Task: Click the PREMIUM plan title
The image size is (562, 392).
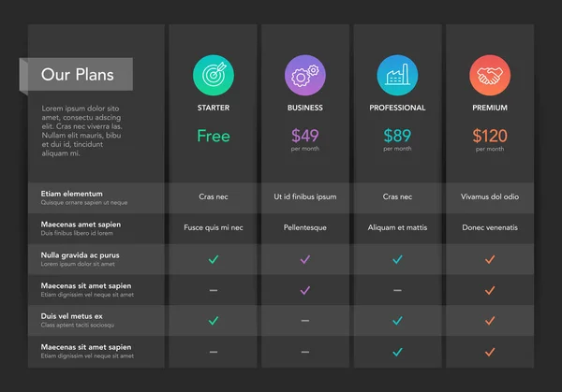Action: point(490,108)
